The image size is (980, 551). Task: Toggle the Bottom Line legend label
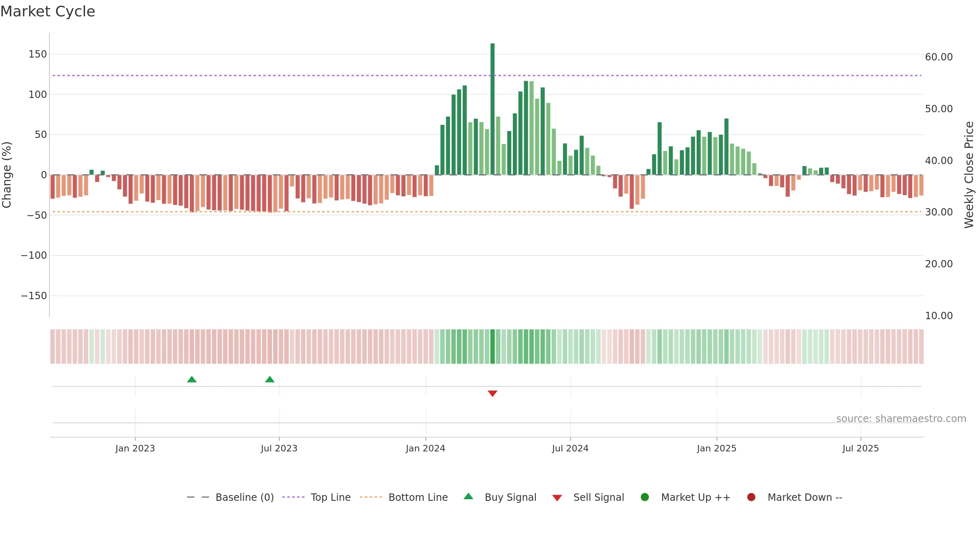(418, 497)
